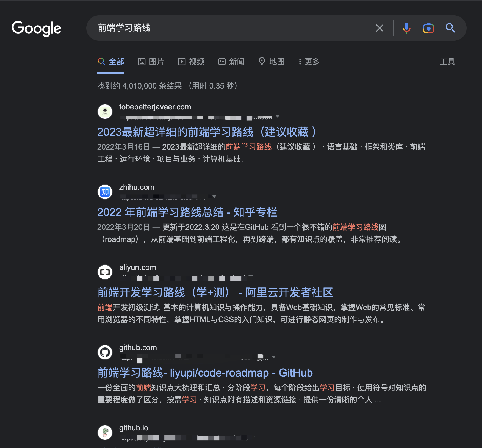Click the github.com favicon
The image size is (482, 448).
click(x=105, y=352)
